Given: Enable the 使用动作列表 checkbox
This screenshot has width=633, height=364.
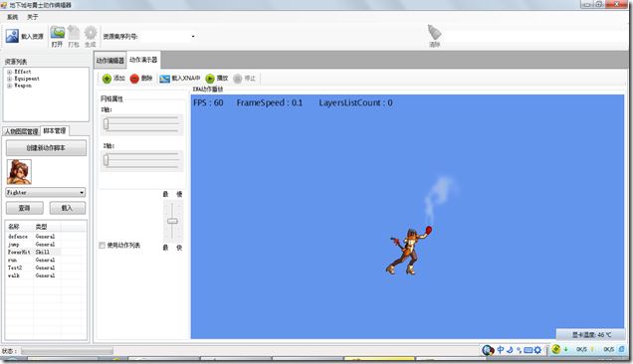Looking at the screenshot, I should [x=103, y=246].
